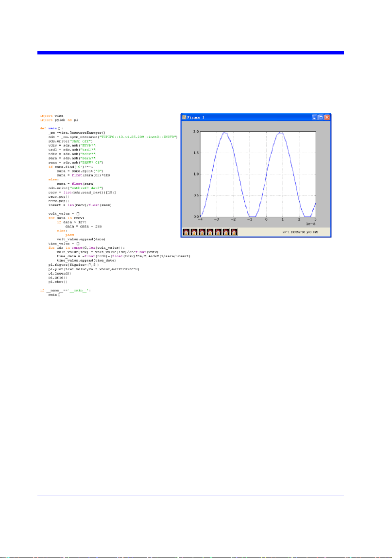The height and width of the screenshot is (558, 392).
Task: Click the pl.plot(time_value,volt_value) code line
Action: point(94,269)
